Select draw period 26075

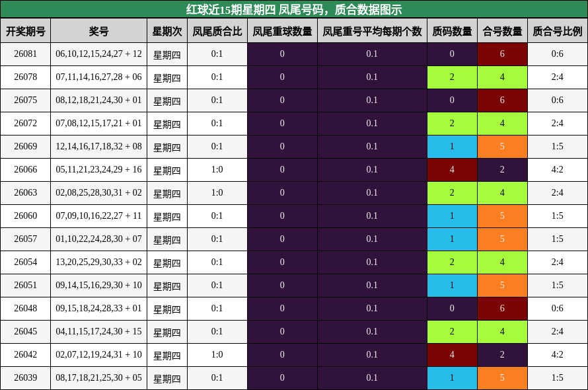click(26, 100)
